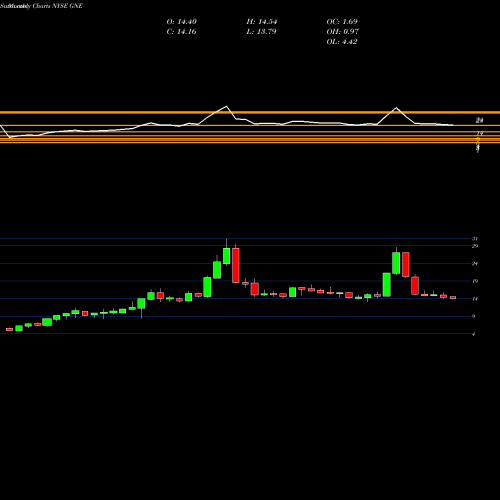Click the 31 price axis label

pyautogui.click(x=475, y=239)
